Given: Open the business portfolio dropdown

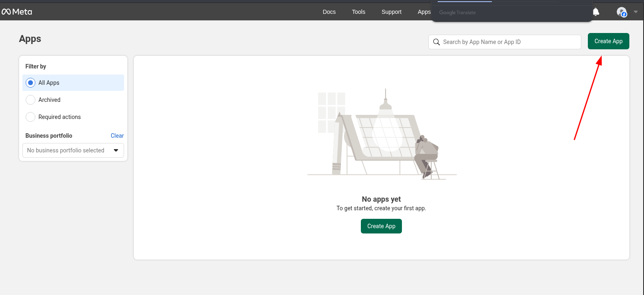Looking at the screenshot, I should (73, 150).
